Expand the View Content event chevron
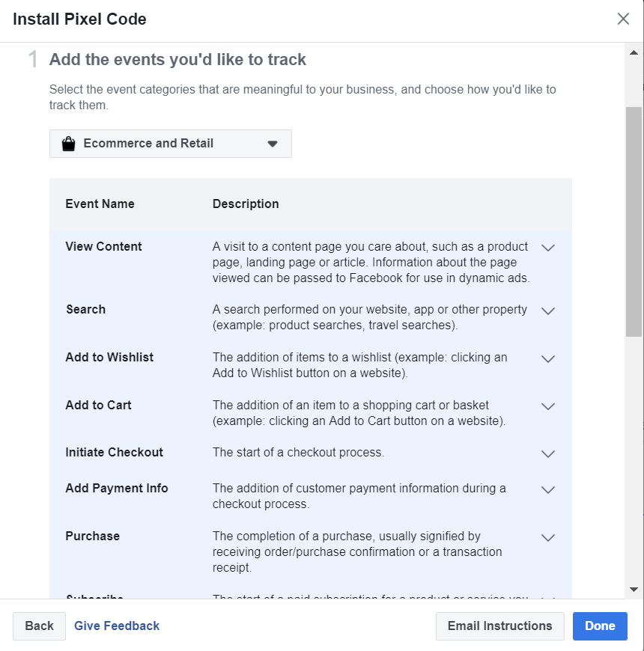This screenshot has width=644, height=651. (x=548, y=248)
